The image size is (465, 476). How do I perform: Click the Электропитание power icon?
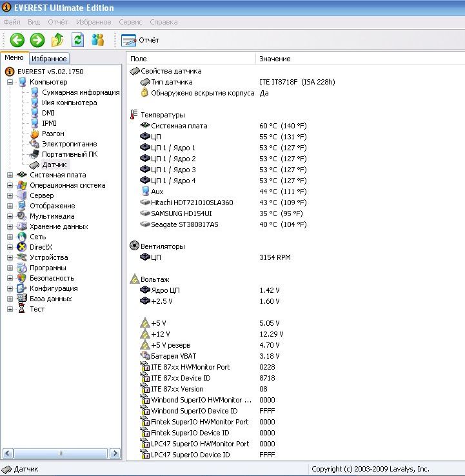coord(34,144)
